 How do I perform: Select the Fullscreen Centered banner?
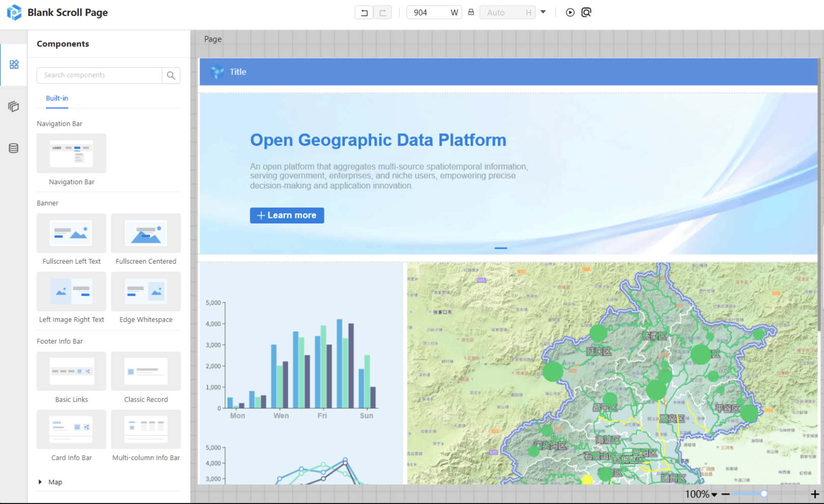point(146,233)
